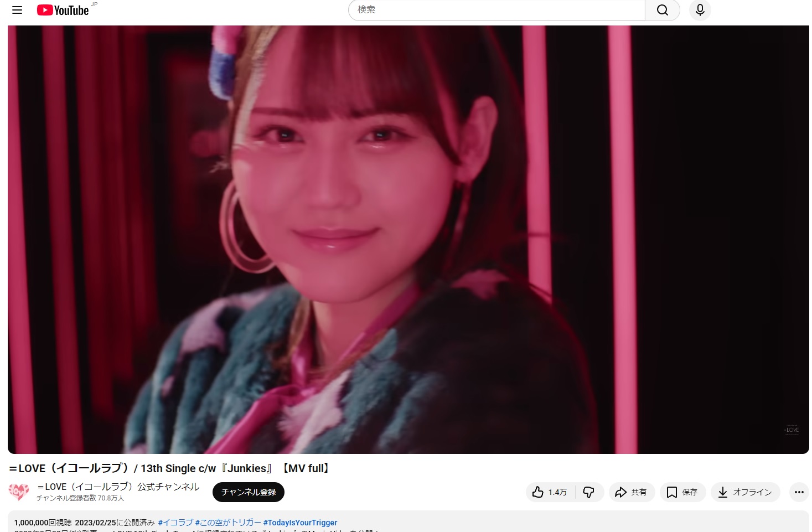Like the video with thumbs-up
The width and height of the screenshot is (812, 532).
click(x=550, y=492)
